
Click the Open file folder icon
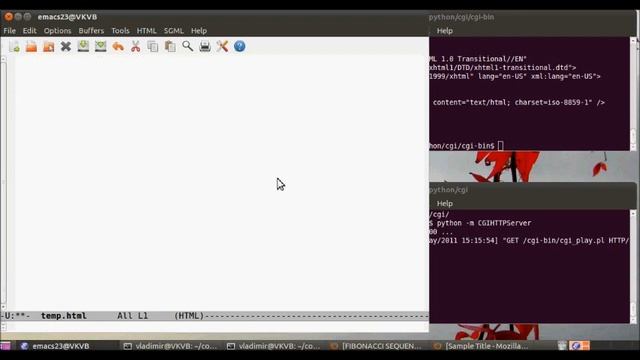pos(31,47)
